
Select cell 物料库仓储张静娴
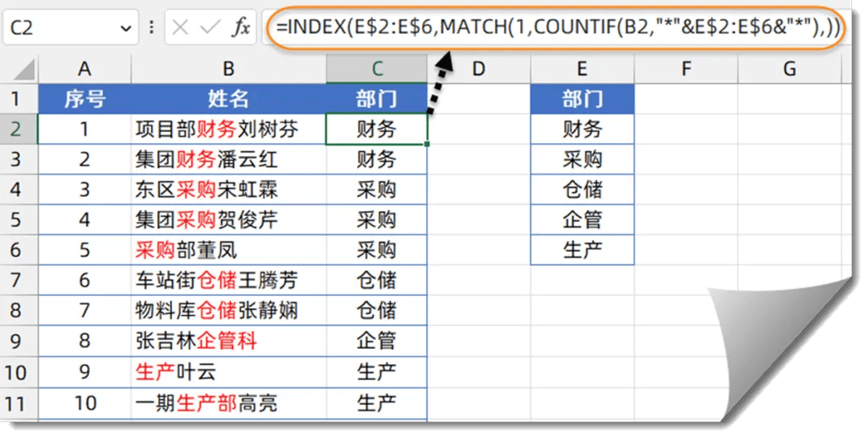(x=228, y=310)
